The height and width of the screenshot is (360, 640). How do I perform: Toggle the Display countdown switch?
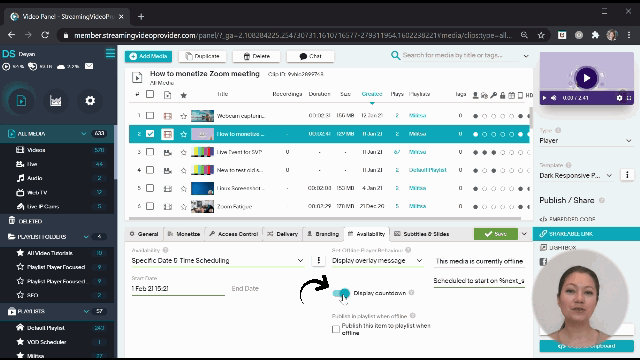[341, 293]
